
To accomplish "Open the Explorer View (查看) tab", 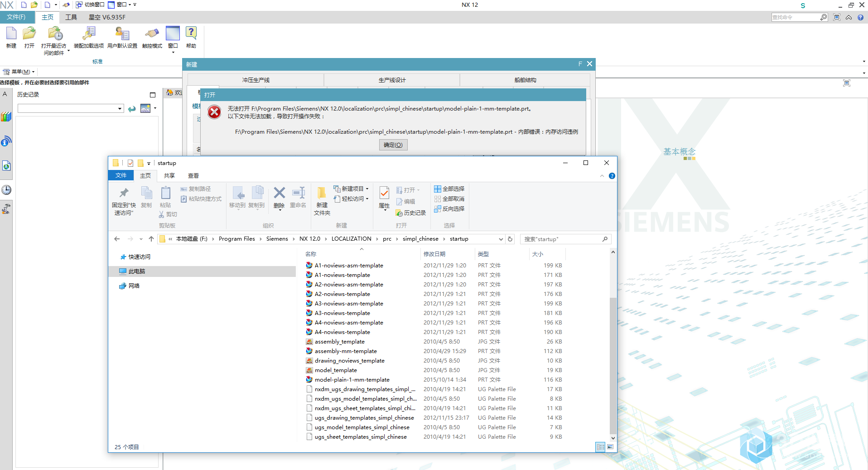I will (x=193, y=176).
